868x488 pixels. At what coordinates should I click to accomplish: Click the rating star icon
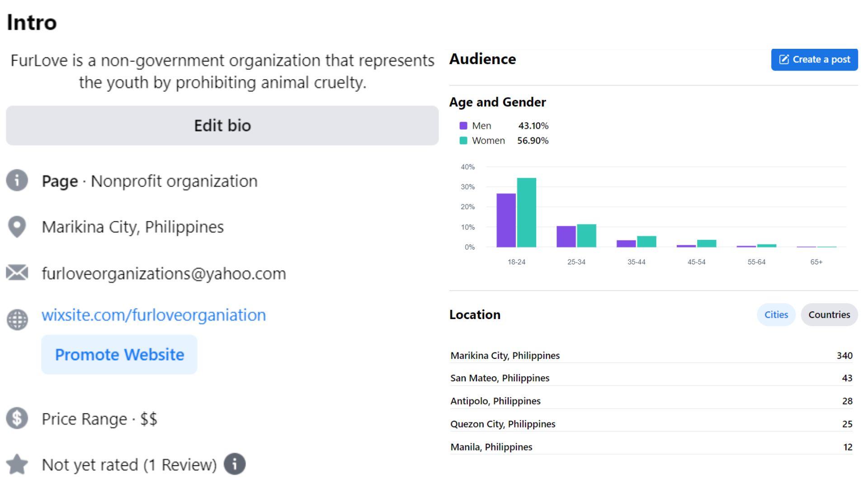tap(17, 464)
